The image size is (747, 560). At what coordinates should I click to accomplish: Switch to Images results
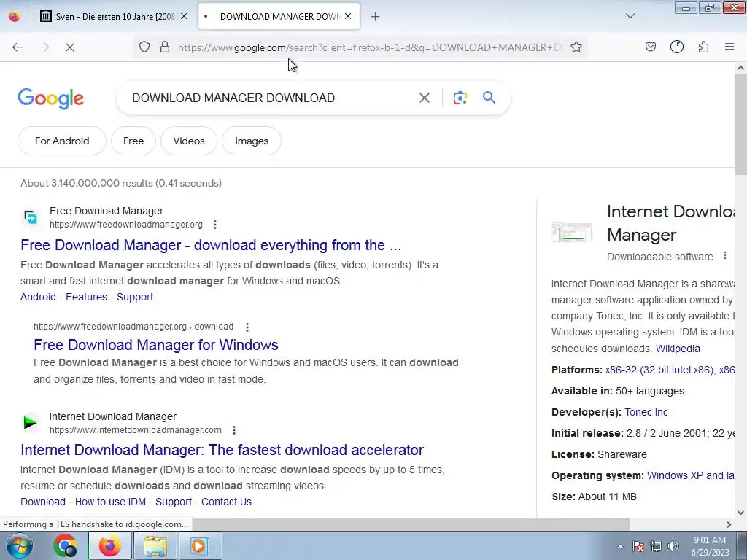coord(252,141)
